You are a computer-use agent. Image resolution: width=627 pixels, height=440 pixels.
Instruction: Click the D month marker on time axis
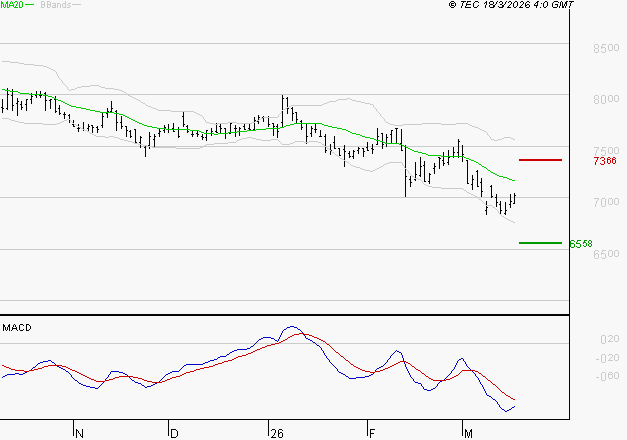(174, 433)
